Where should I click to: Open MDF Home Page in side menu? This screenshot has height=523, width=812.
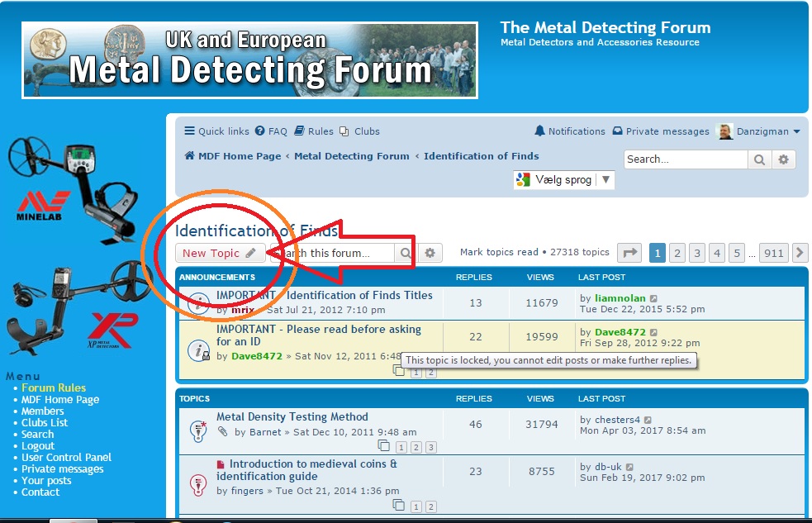[60, 400]
